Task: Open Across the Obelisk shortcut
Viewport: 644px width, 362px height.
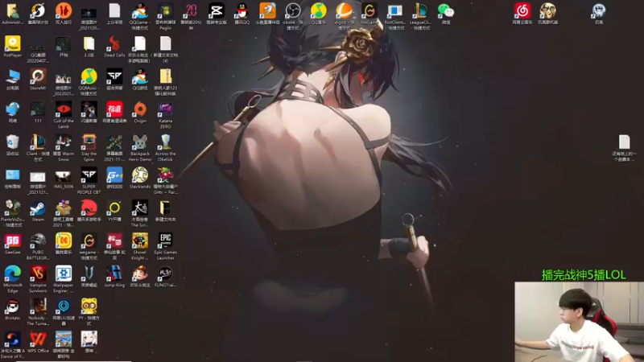Action: click(166, 142)
